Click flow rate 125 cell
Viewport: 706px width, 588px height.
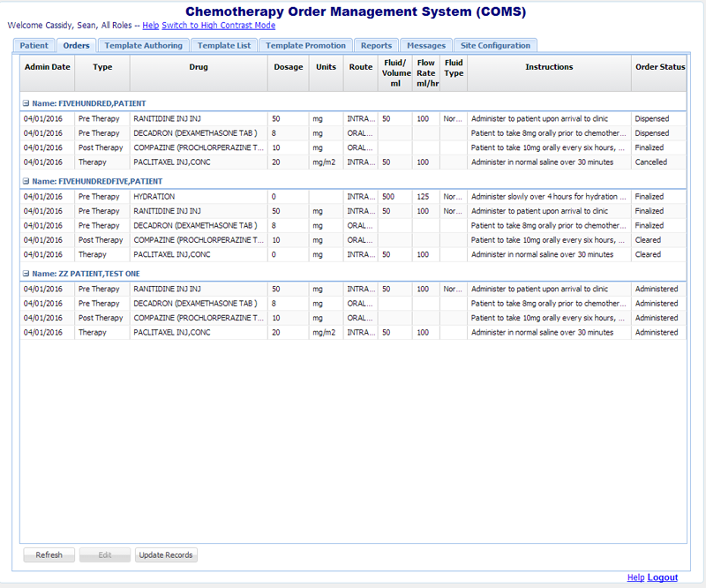click(x=426, y=197)
